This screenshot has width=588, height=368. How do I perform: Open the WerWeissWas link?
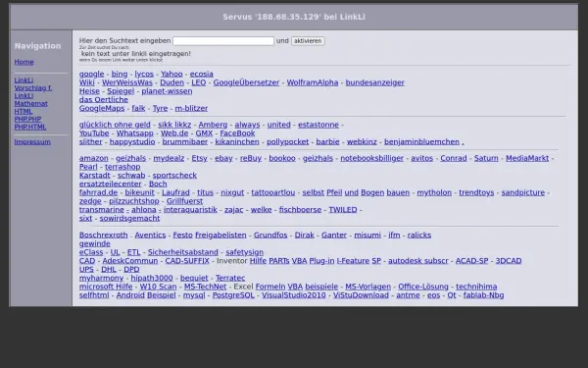point(127,82)
